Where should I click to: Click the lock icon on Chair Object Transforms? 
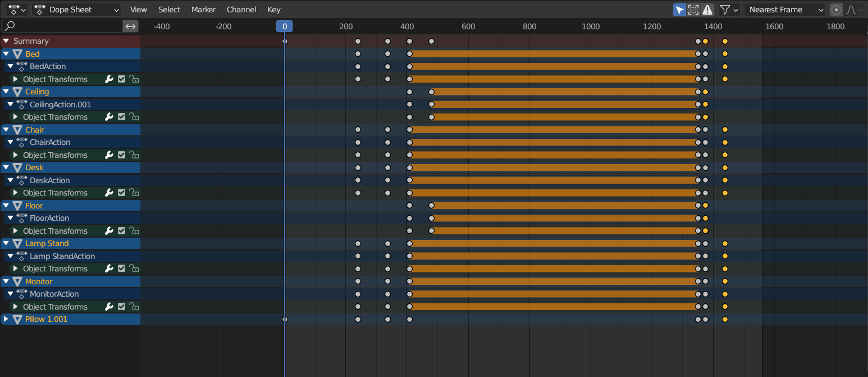tap(134, 155)
